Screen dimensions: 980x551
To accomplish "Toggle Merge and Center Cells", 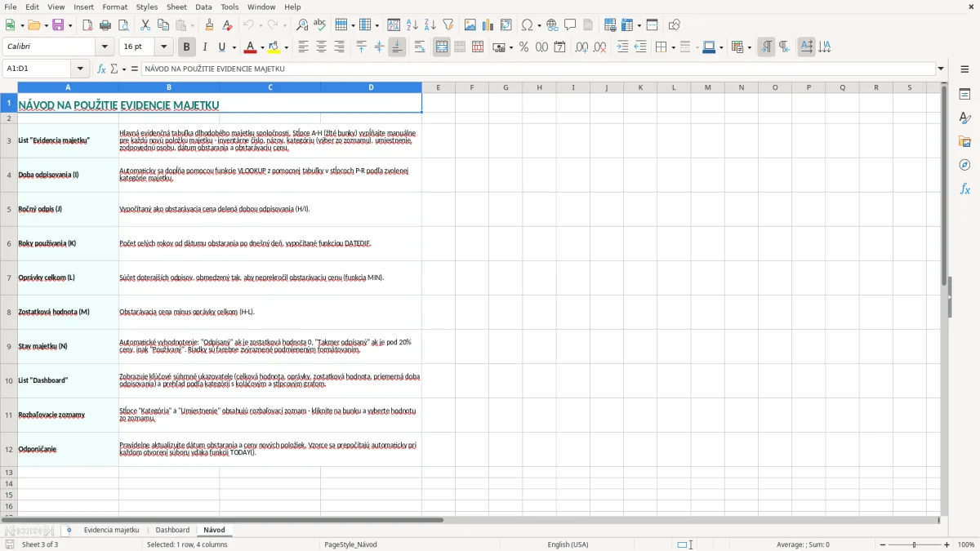I will click(x=442, y=47).
